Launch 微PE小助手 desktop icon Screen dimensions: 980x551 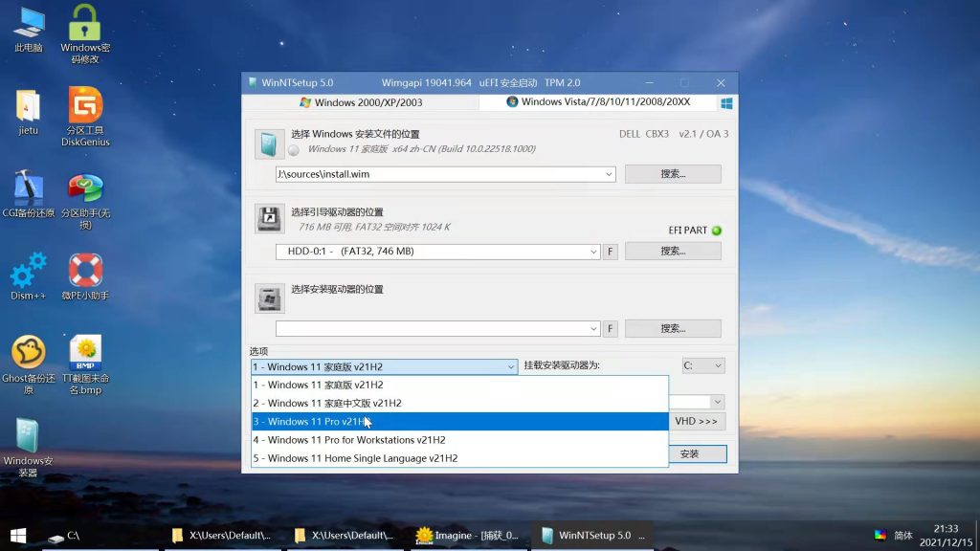85,276
